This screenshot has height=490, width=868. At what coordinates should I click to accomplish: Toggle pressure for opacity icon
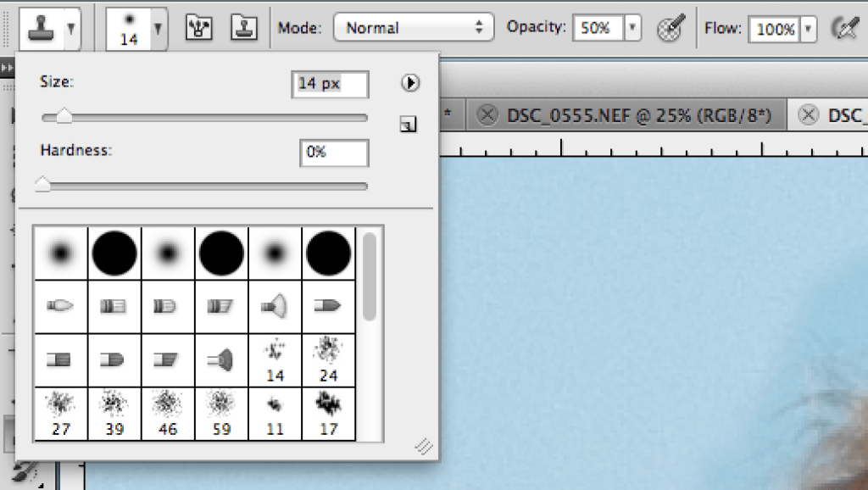point(671,28)
